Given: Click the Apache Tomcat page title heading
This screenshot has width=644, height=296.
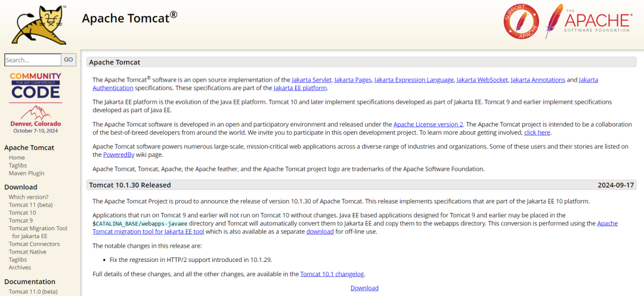Looking at the screenshot, I should (130, 18).
